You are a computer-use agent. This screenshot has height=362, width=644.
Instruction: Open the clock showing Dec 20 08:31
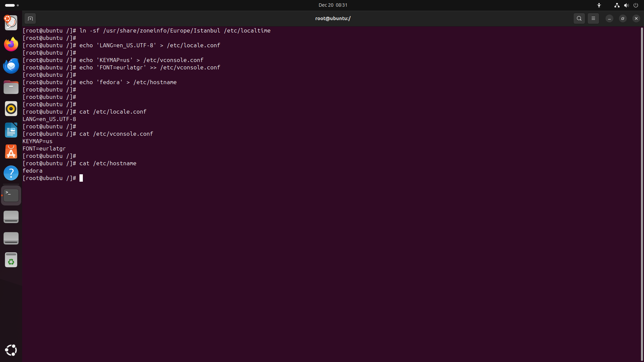pos(333,5)
